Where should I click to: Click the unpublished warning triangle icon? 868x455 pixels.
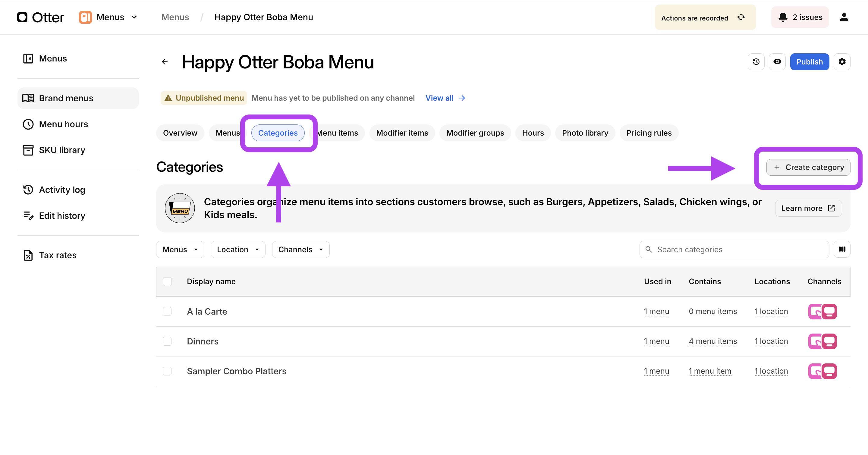[x=168, y=98]
